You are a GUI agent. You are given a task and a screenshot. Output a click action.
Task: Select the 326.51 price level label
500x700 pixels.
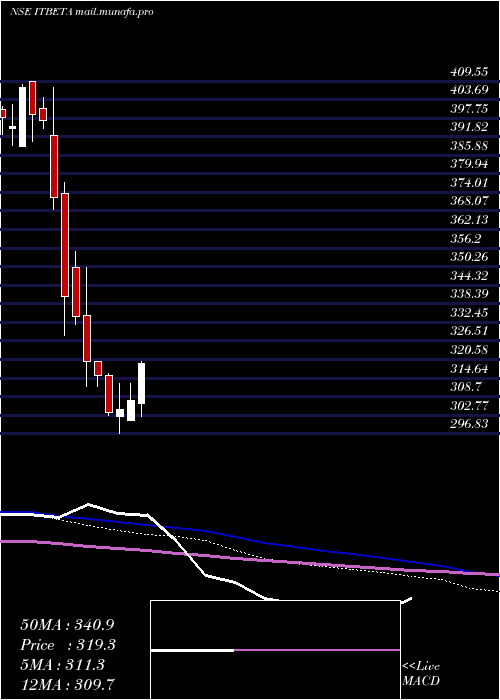coord(468,331)
